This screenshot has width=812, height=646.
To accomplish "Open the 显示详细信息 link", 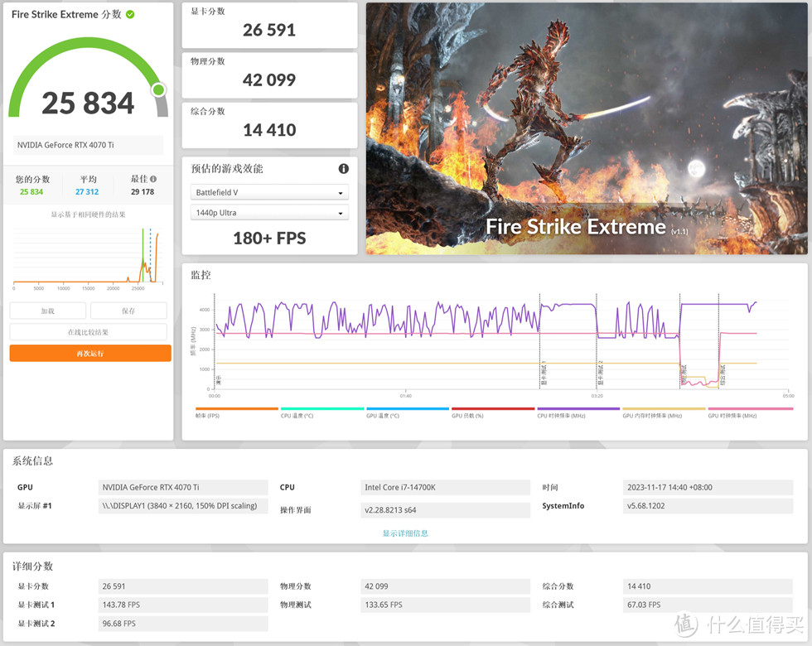I will click(405, 533).
